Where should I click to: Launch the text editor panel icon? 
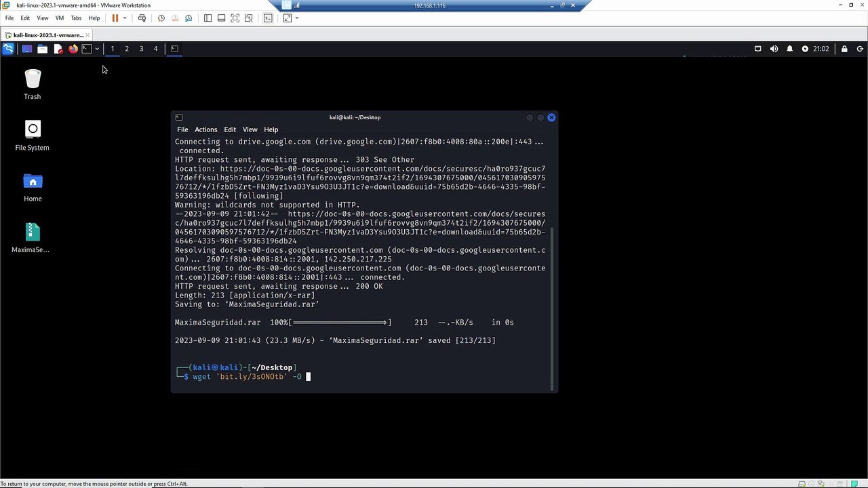58,49
